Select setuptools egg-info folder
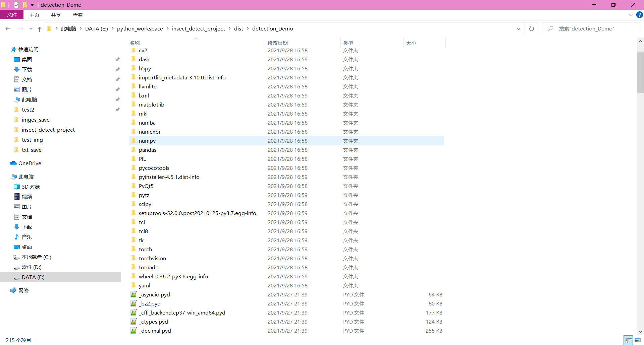Screen dimensions: 644x345 tap(197, 213)
